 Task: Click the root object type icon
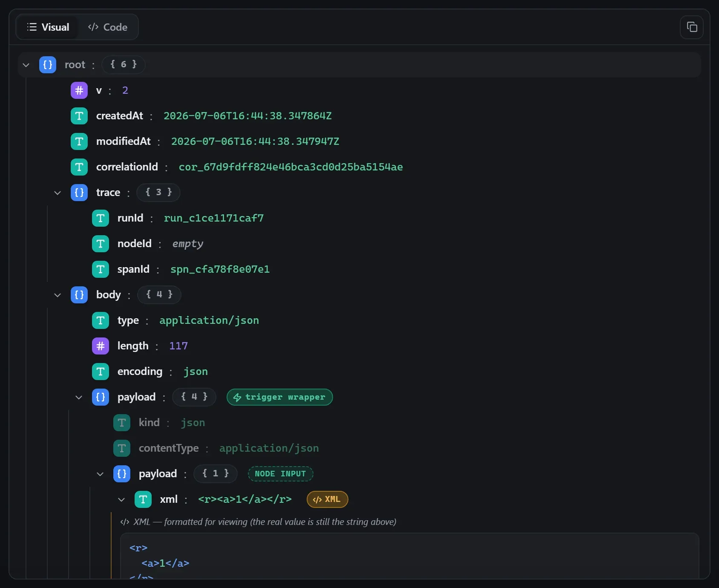pyautogui.click(x=48, y=65)
